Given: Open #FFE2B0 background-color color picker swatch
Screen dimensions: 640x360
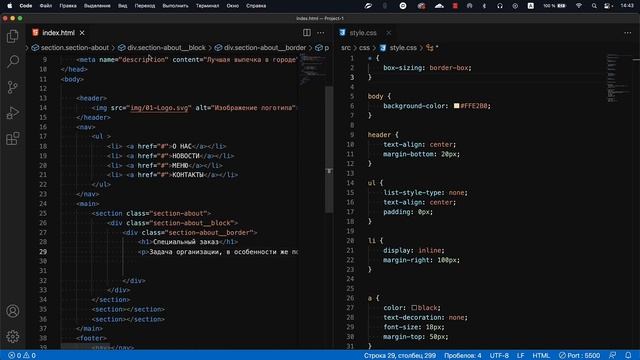Looking at the screenshot, I should pos(456,106).
